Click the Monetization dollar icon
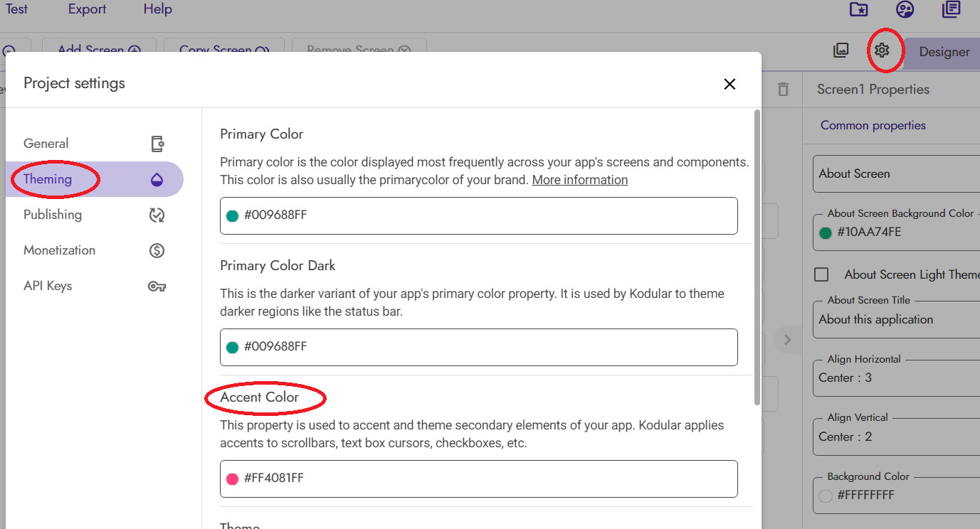 (157, 250)
